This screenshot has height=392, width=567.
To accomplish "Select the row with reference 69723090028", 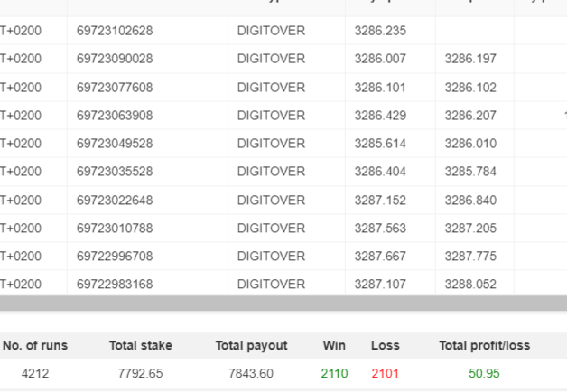I will [115, 59].
